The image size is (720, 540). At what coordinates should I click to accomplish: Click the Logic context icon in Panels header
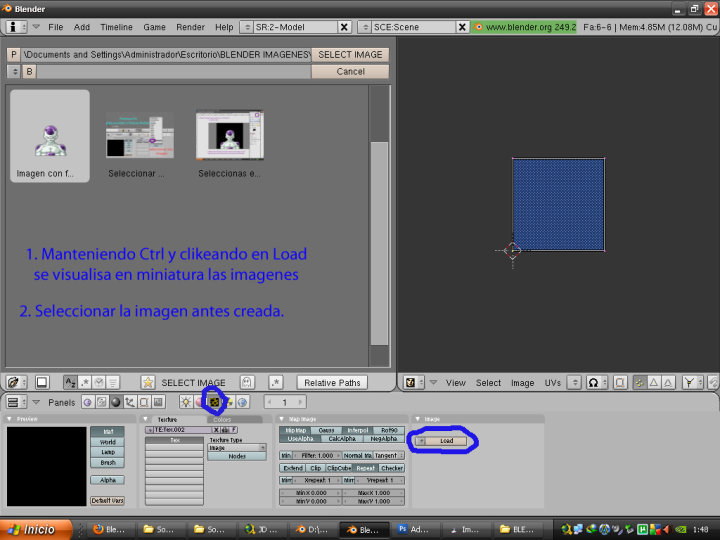tap(87, 403)
